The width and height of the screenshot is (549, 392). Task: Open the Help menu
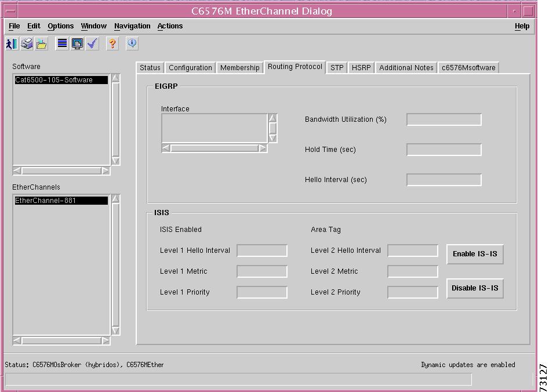point(522,26)
